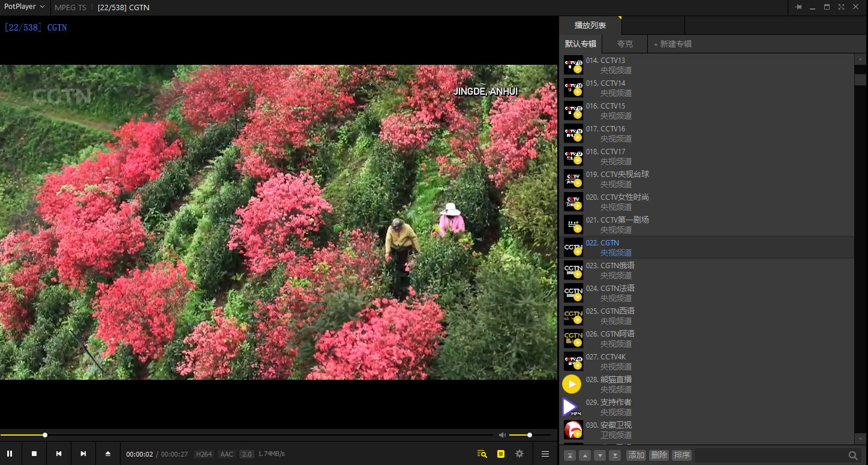Click the playlist scrollbar down arrow
Image resolution: width=868 pixels, height=465 pixels.
coord(860,439)
